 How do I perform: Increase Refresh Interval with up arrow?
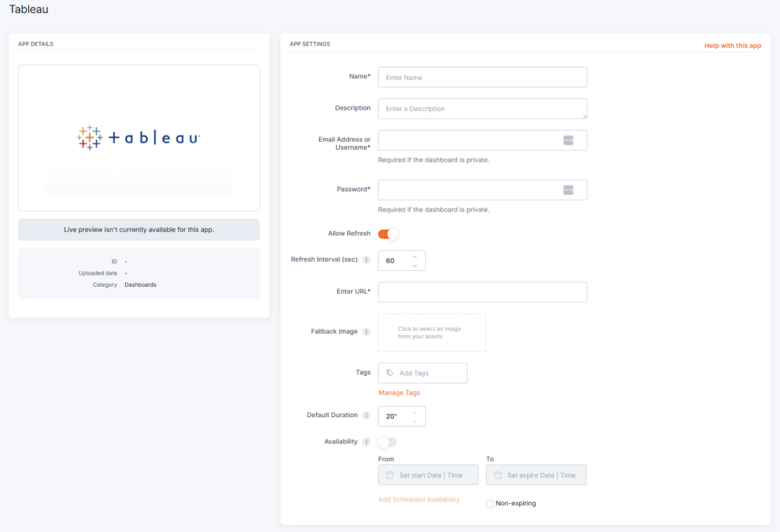pyautogui.click(x=415, y=256)
